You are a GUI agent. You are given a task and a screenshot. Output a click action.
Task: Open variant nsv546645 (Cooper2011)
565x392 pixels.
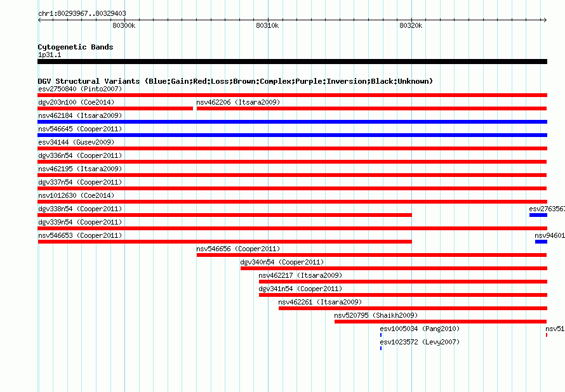point(80,129)
